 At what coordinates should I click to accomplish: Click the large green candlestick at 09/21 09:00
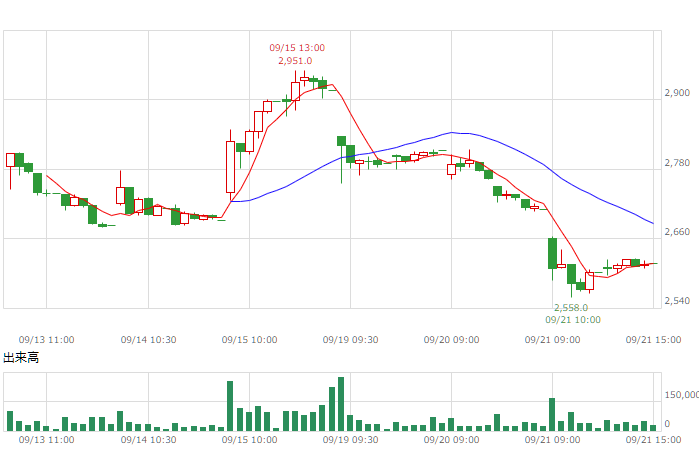552,254
